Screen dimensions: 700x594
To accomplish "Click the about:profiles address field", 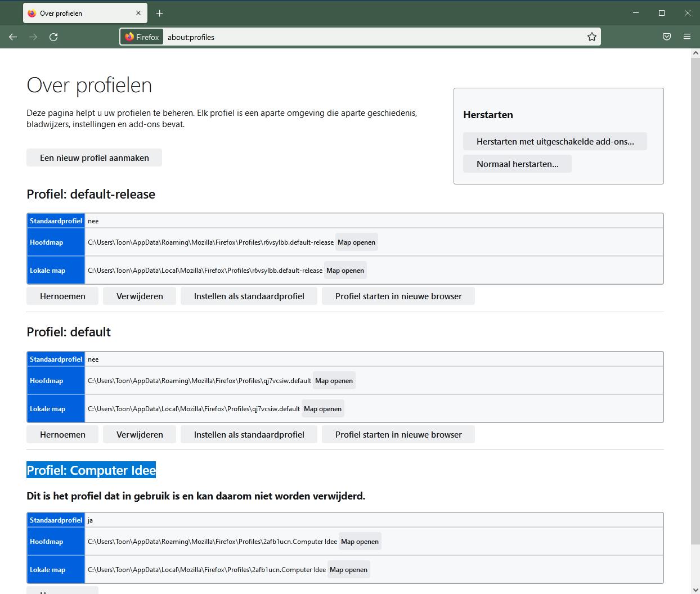I will point(371,37).
